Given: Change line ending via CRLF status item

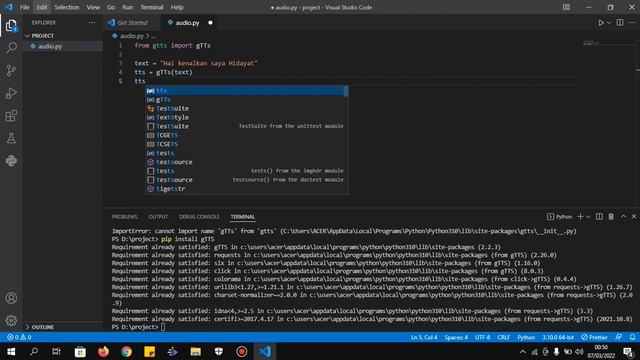Looking at the screenshot, I should pos(503,337).
